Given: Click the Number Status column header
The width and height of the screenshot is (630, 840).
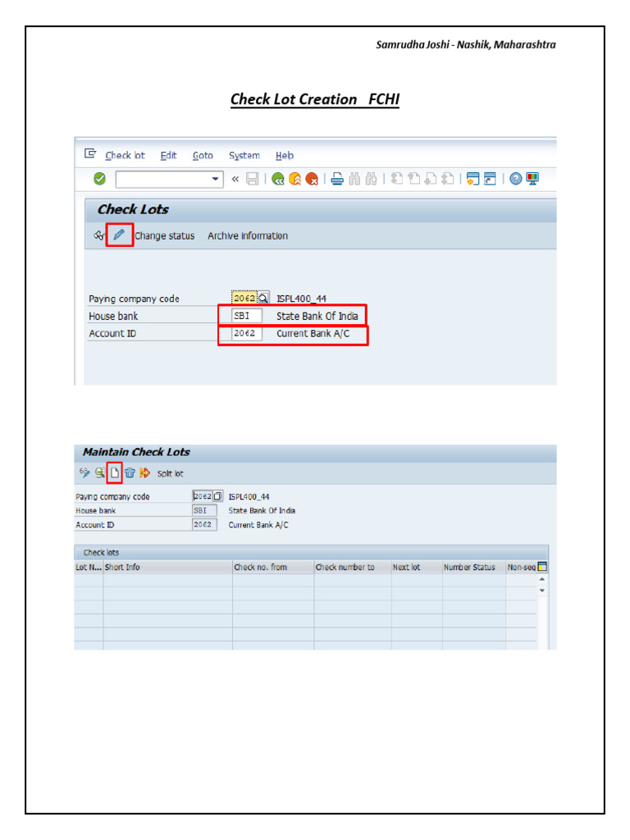Looking at the screenshot, I should [474, 567].
